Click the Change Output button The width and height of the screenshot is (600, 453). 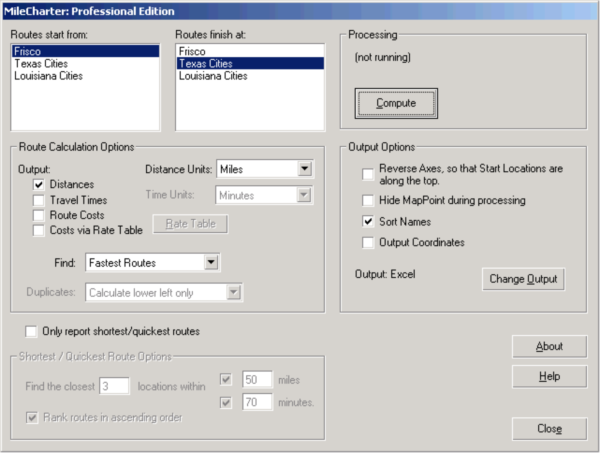point(523,279)
